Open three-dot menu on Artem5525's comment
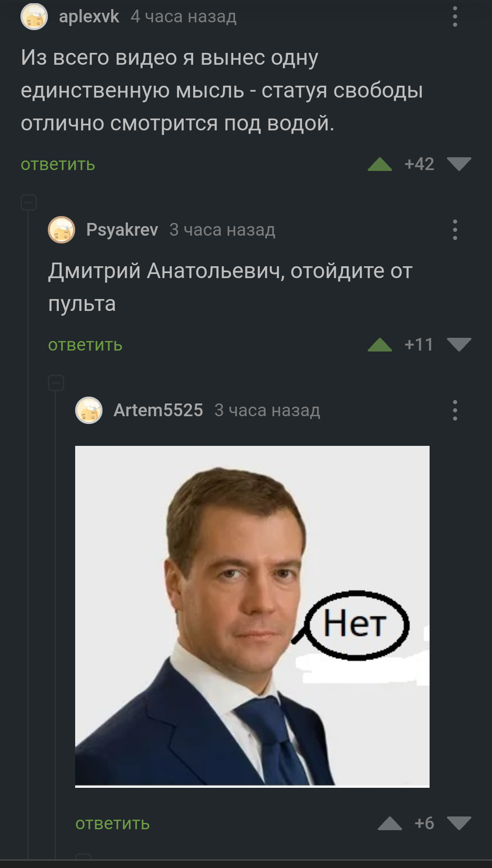The height and width of the screenshot is (868, 492). pyautogui.click(x=455, y=410)
